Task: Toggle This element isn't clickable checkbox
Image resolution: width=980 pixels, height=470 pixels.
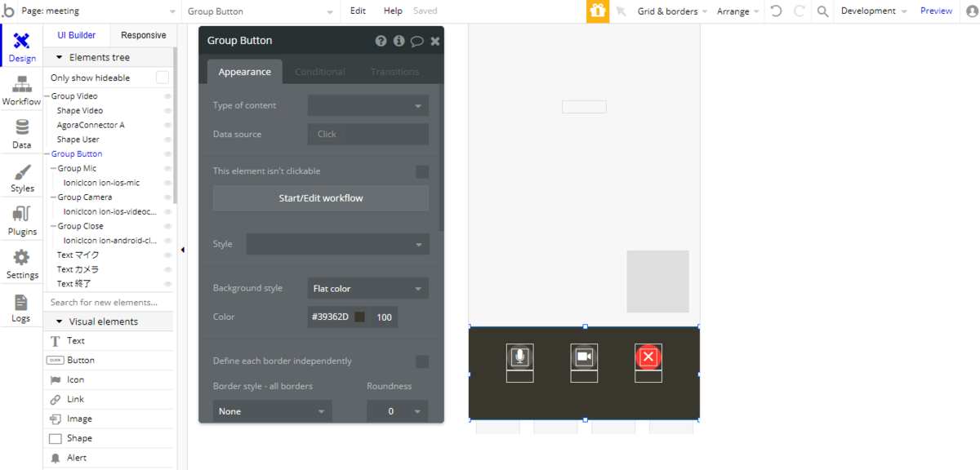Action: pos(422,171)
